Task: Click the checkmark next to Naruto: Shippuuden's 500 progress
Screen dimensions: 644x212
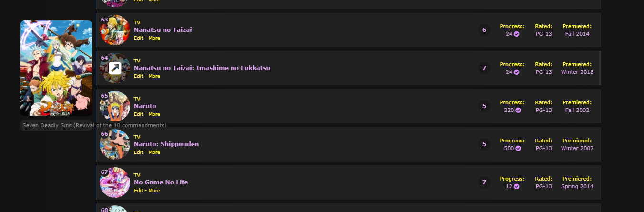Action: click(518, 148)
